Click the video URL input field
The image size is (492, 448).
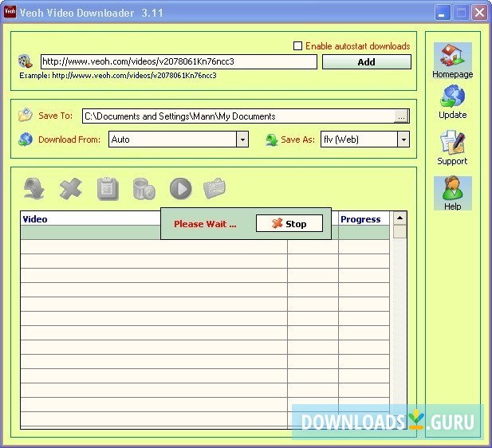coord(179,61)
